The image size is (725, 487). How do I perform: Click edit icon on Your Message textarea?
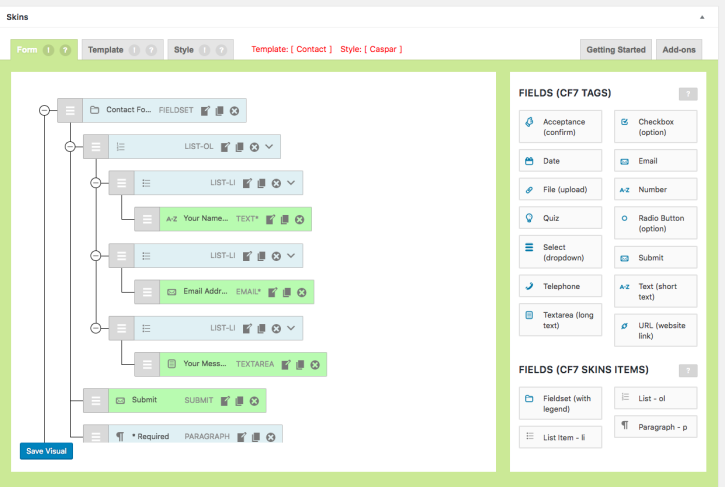286,365
